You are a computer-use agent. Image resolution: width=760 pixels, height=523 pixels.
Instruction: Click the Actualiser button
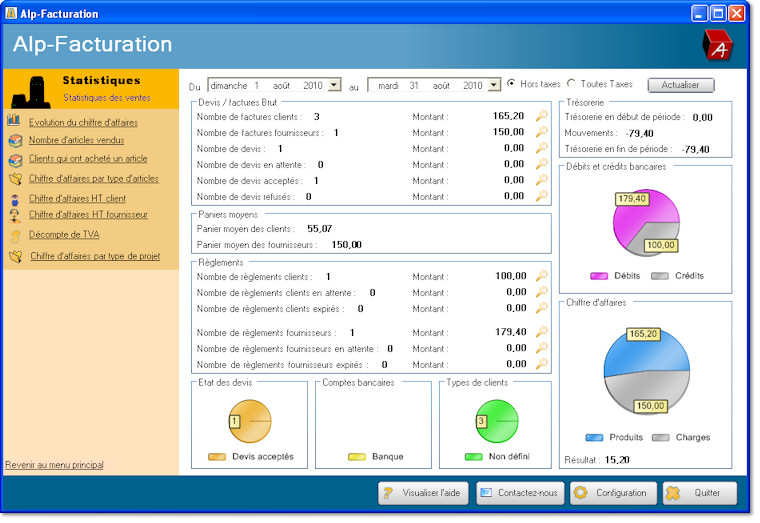coord(680,85)
